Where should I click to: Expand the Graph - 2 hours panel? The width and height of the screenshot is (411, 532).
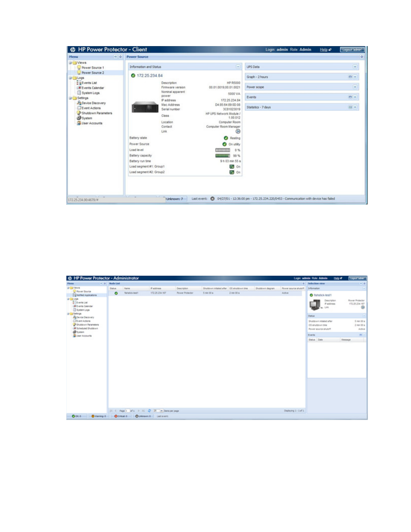click(x=355, y=77)
